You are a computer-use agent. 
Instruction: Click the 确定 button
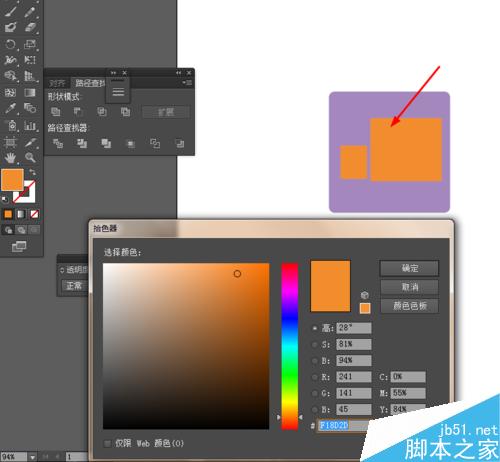pos(409,269)
